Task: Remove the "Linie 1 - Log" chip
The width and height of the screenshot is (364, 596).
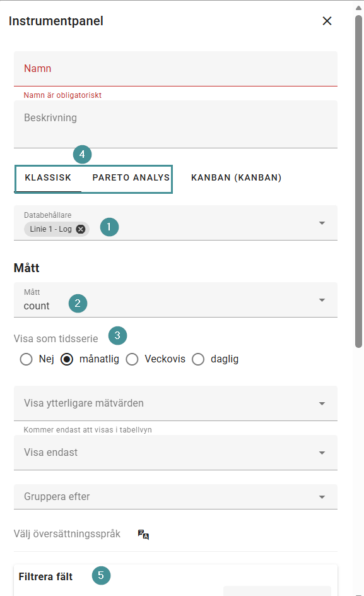Action: tap(79, 229)
